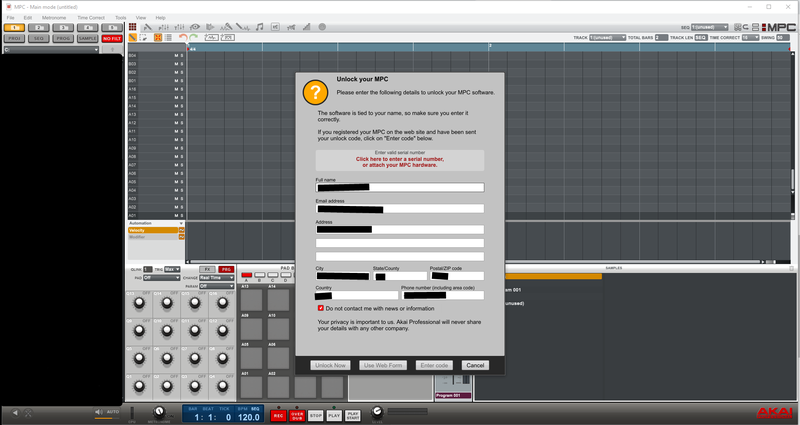Toggle the FX button in Q-Link panel
Image resolution: width=800 pixels, height=425 pixels.
[207, 269]
